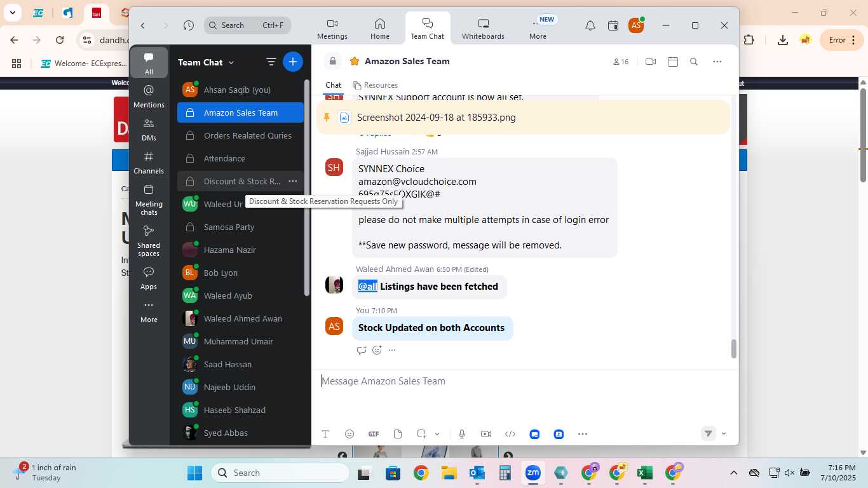
Task: Open more composer options ellipsis
Action: pyautogui.click(x=583, y=434)
